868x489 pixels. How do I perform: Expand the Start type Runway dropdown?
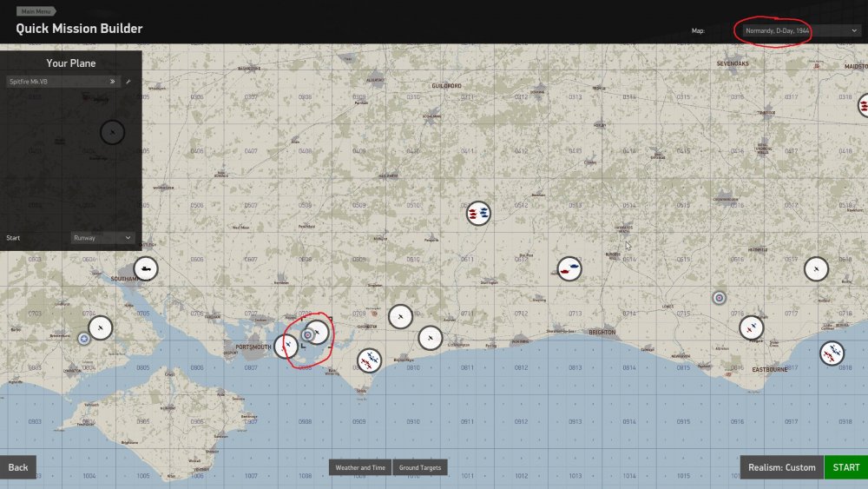coord(103,238)
